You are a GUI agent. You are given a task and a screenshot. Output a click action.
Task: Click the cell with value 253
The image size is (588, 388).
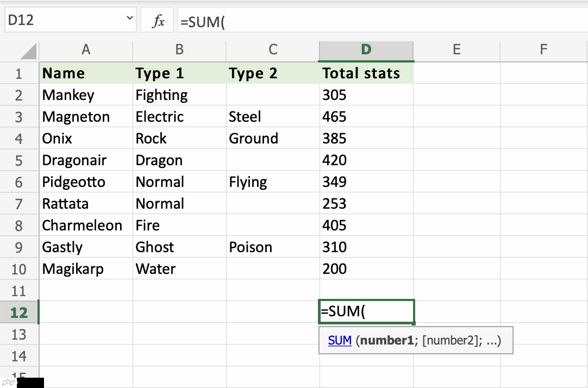tap(366, 204)
